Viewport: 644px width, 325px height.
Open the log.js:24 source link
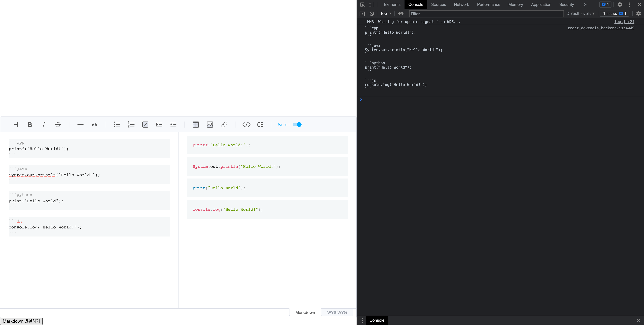coord(624,22)
